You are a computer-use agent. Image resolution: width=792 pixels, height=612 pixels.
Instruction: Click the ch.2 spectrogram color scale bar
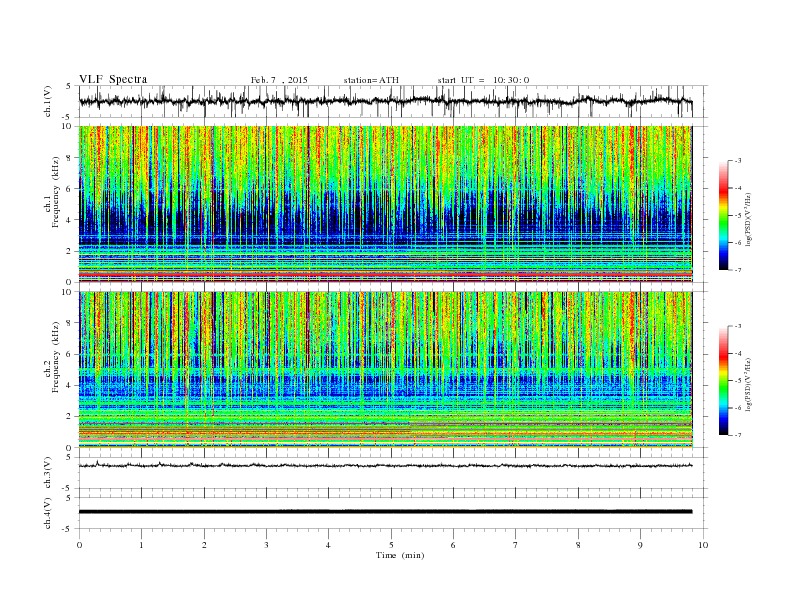pos(723,381)
